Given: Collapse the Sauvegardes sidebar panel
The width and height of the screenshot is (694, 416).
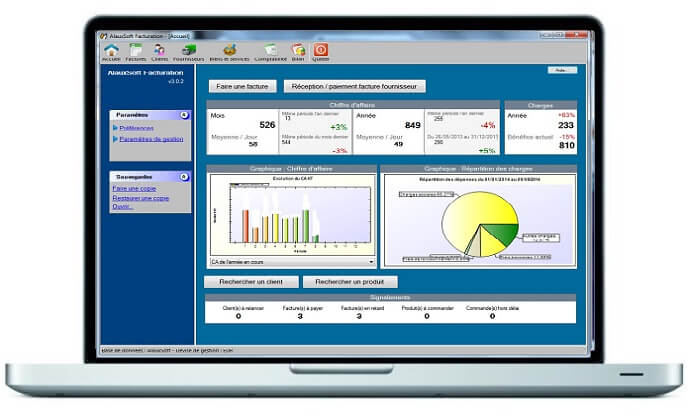Looking at the screenshot, I should 184,177.
